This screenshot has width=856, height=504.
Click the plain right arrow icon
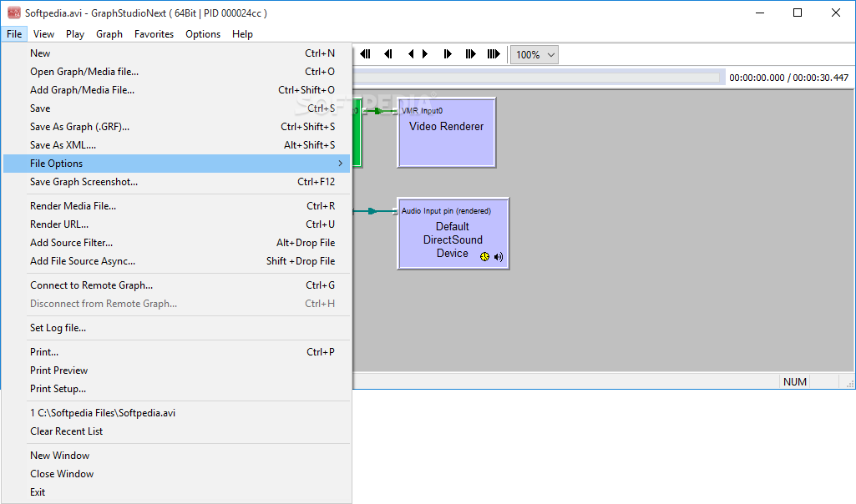425,54
